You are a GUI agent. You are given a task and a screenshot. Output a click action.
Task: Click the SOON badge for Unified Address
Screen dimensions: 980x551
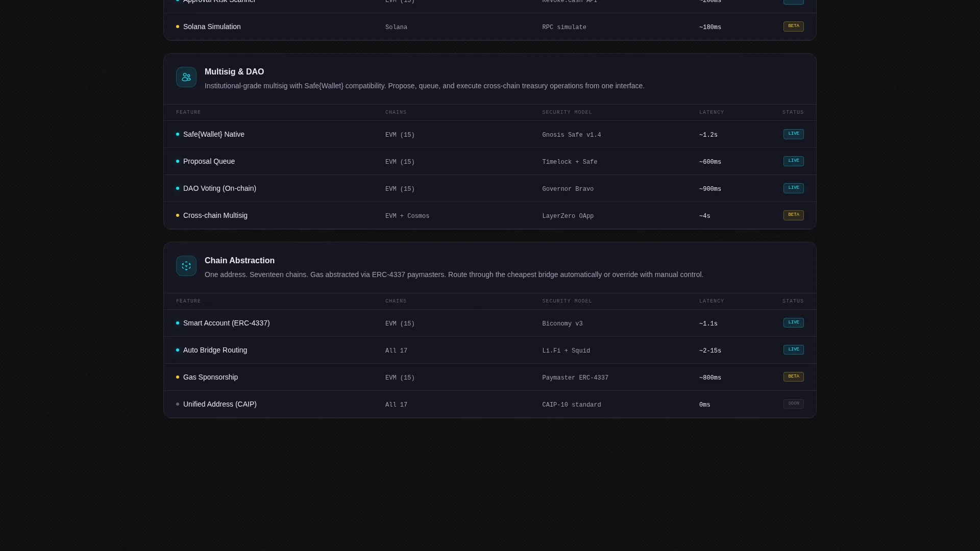(793, 404)
